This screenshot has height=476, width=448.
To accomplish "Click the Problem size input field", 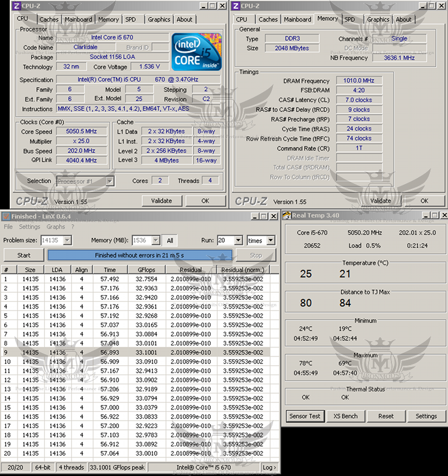I will click(x=52, y=240).
